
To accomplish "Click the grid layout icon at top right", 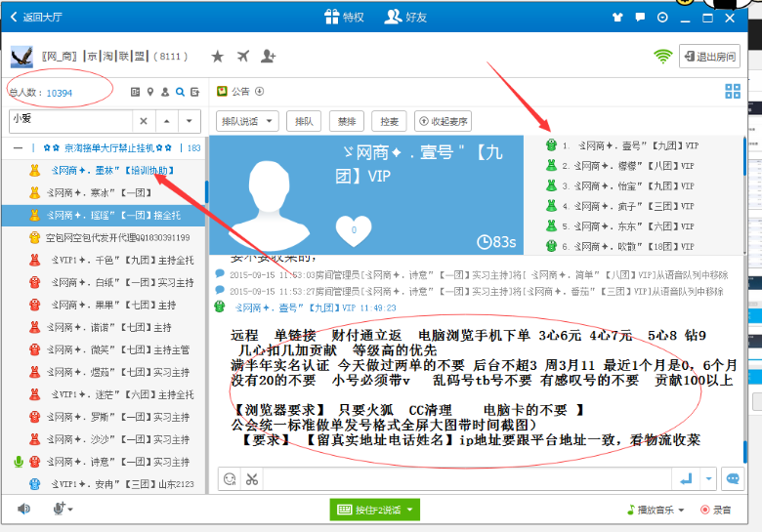I will pos(733,92).
